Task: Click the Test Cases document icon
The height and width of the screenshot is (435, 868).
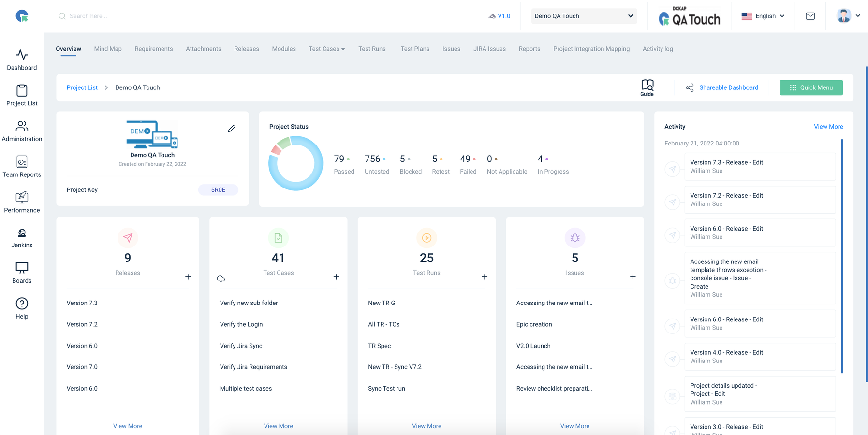Action: click(x=279, y=238)
